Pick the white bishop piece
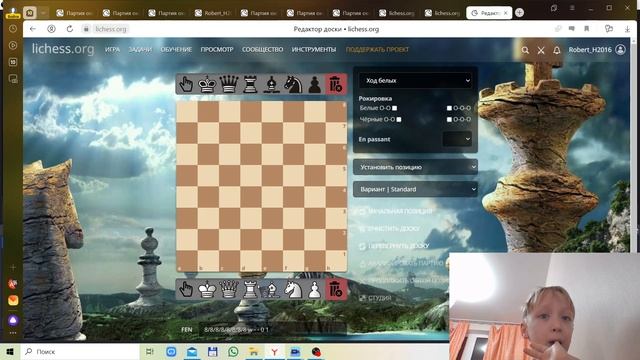Screen dimensions: 640x360 click(271, 290)
